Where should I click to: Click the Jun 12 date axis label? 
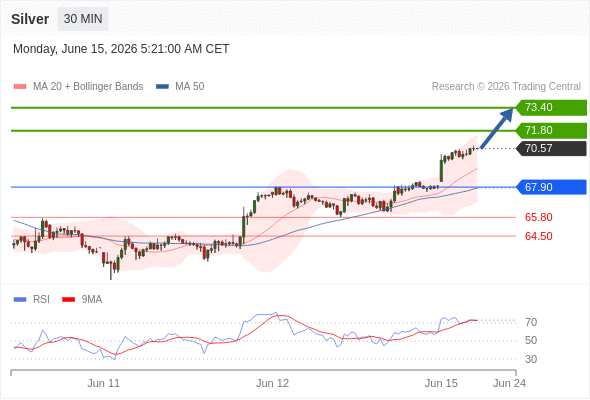272,383
